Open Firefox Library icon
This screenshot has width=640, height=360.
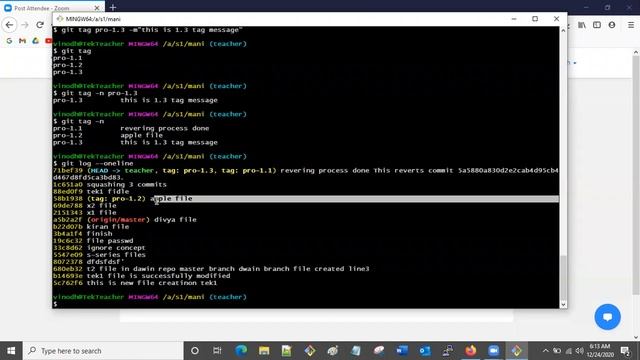582,25
